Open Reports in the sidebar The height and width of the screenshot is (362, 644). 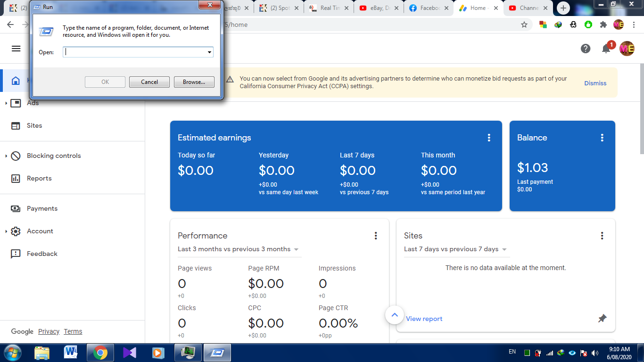[39, 178]
